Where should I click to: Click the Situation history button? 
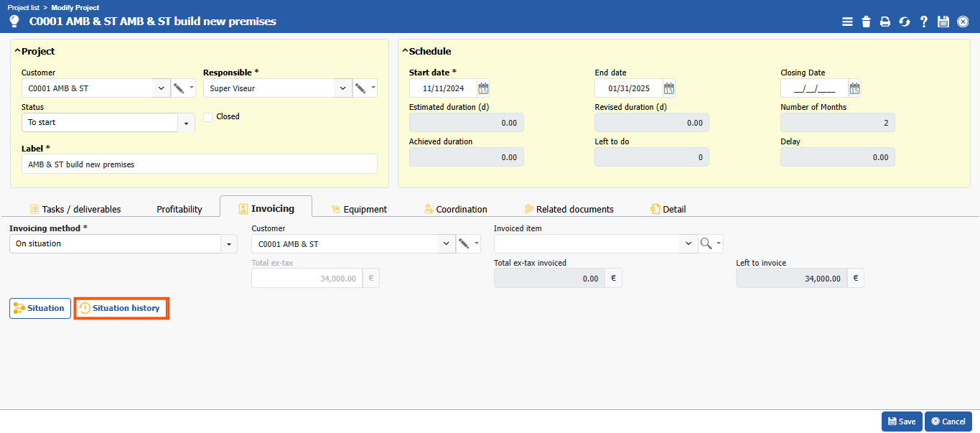(121, 308)
